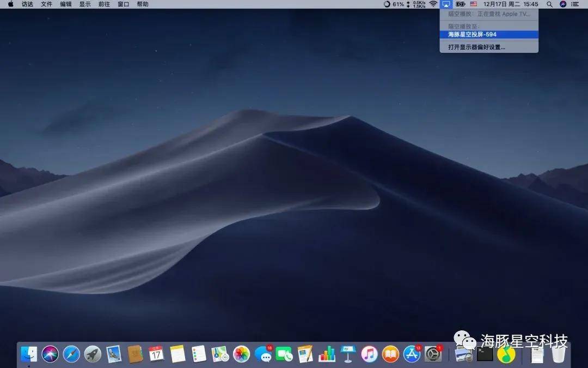Image resolution: width=588 pixels, height=368 pixels.
Task: Open Calendar app showing 17
Action: 156,354
